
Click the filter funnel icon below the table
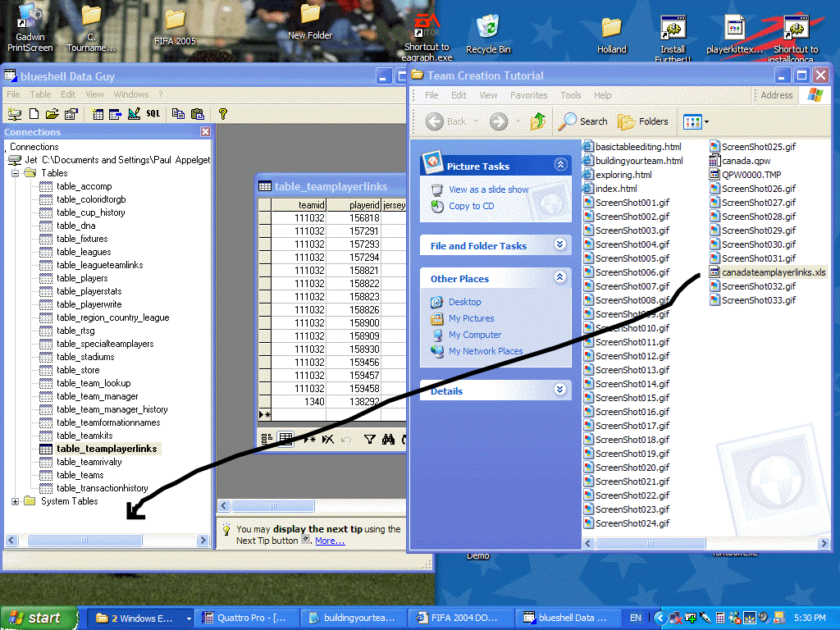369,440
